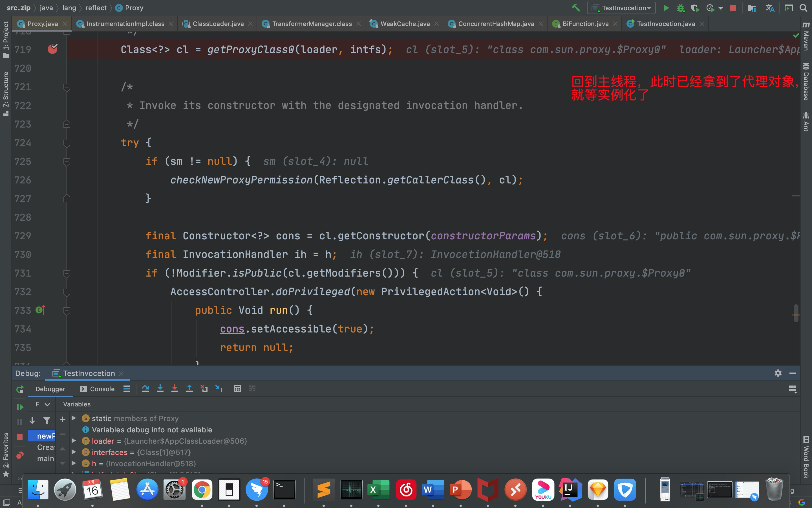Open Google Chrome from the Dock
Image resolution: width=812 pixels, height=508 pixels.
(202, 490)
